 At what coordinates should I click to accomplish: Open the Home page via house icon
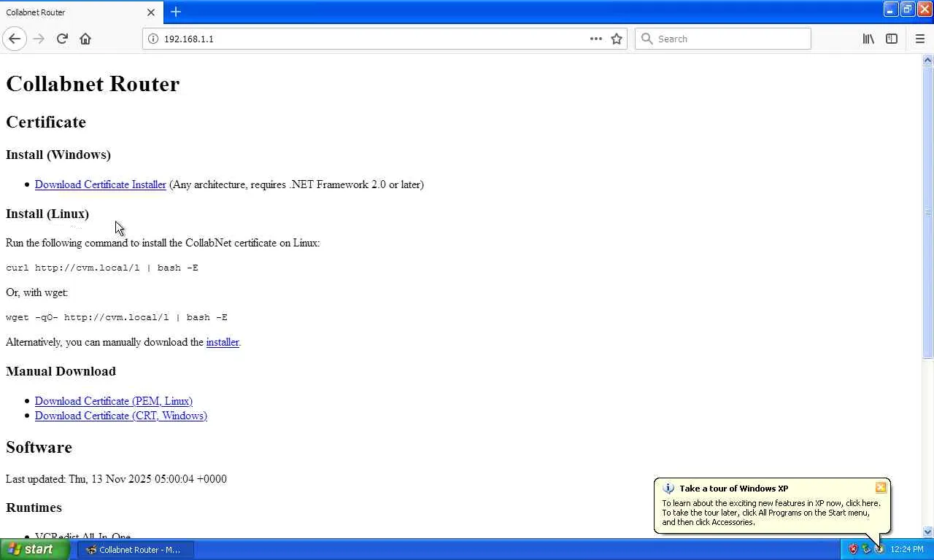tap(85, 39)
